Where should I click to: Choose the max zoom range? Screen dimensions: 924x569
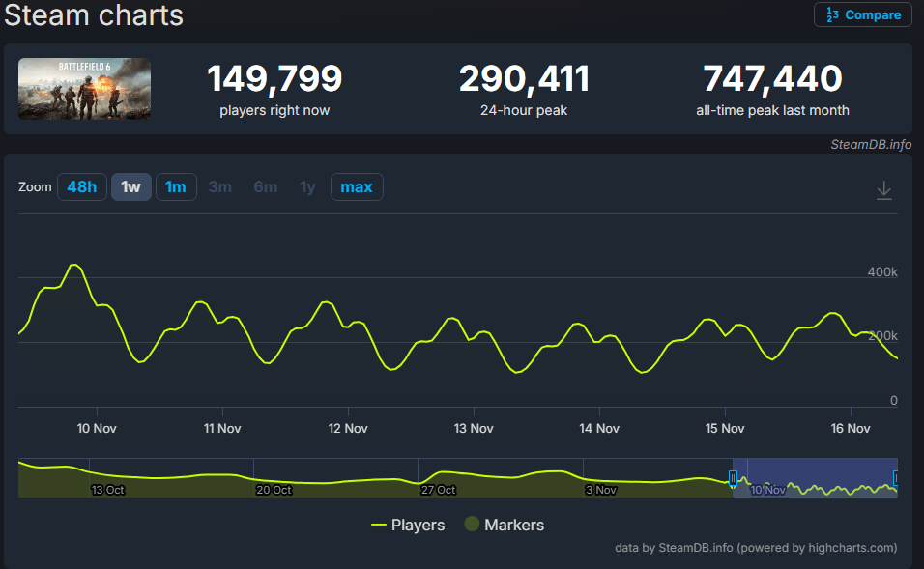(x=357, y=186)
